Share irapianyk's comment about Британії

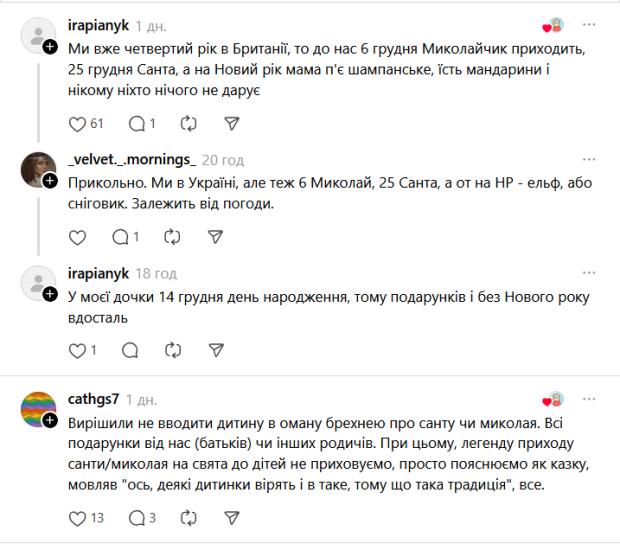tap(231, 124)
